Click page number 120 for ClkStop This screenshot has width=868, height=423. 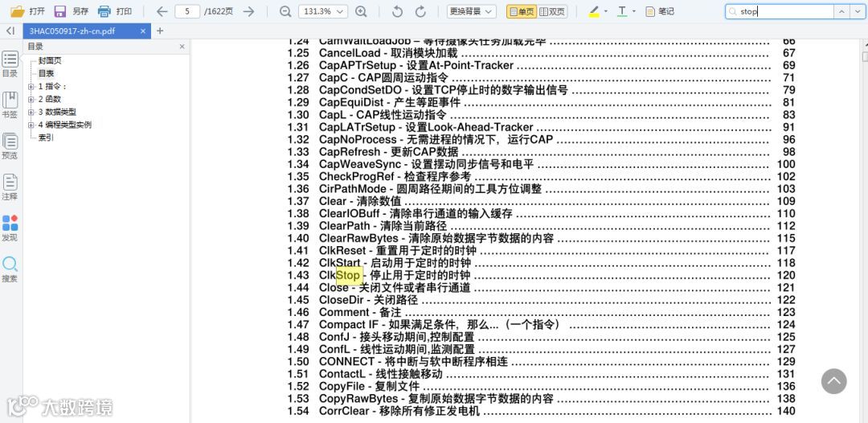click(786, 275)
